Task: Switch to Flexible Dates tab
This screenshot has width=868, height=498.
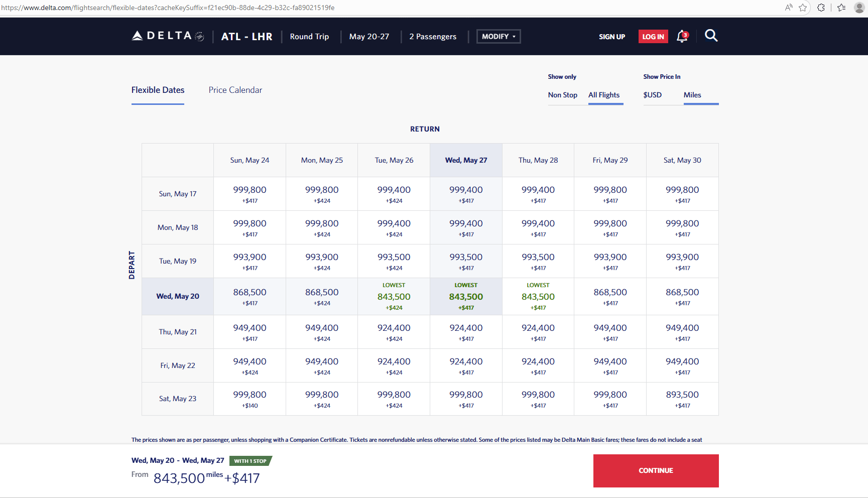Action: 158,90
